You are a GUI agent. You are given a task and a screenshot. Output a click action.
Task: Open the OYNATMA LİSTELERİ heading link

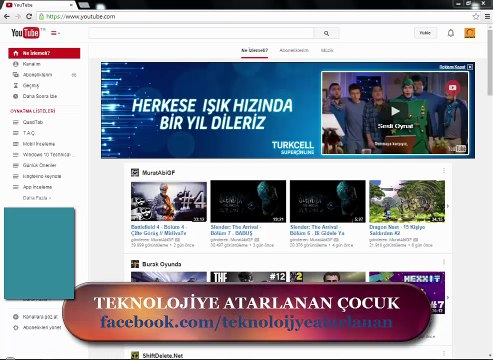click(x=33, y=111)
